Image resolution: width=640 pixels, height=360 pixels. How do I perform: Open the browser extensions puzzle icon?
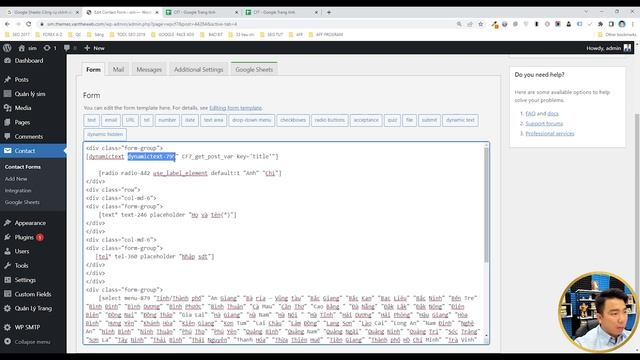click(x=600, y=24)
